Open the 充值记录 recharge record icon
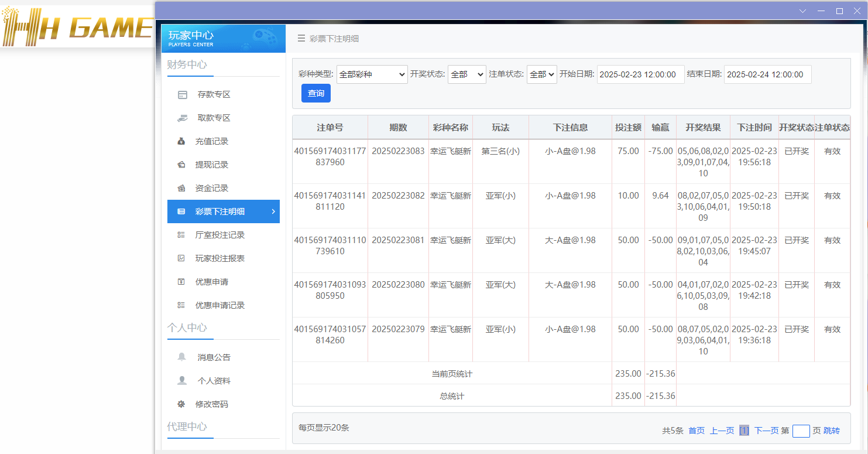Screen dimensions: 868x454 tap(182, 141)
